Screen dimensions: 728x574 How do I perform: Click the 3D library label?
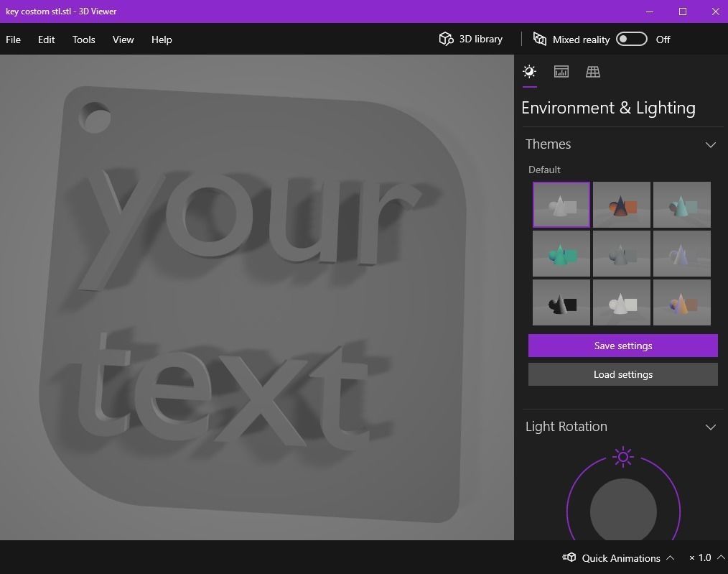tap(481, 39)
